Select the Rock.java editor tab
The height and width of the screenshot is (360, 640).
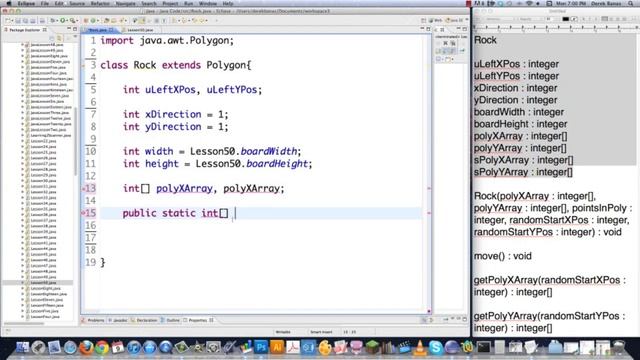99,30
